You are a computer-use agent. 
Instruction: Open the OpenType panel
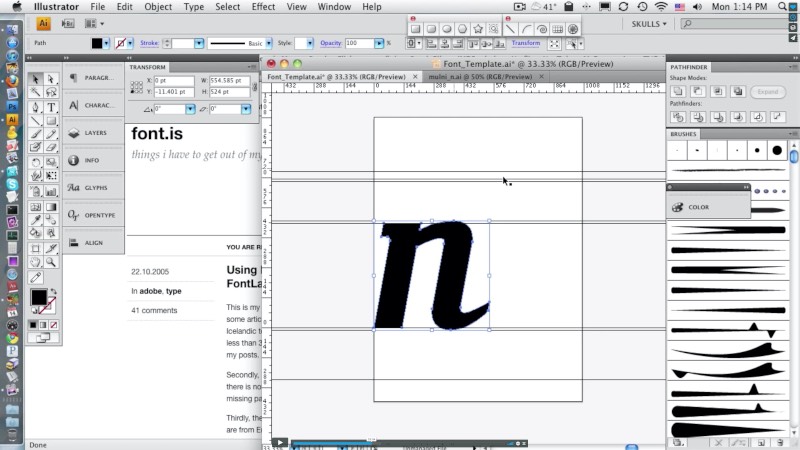pos(93,215)
